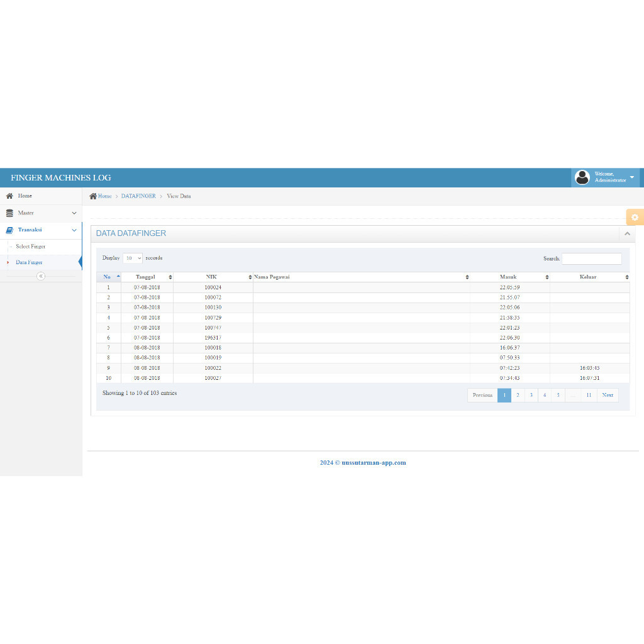Screen dimensions: 644x644
Task: Click the Master database icon
Action: point(9,213)
